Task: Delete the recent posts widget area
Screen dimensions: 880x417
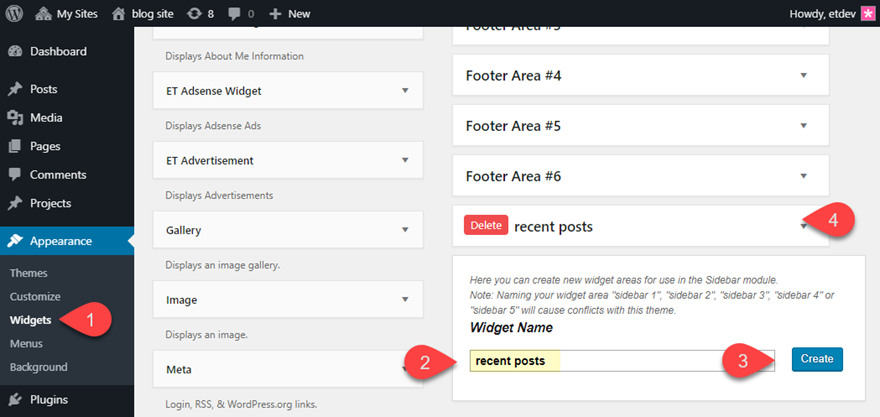Action: 486,226
